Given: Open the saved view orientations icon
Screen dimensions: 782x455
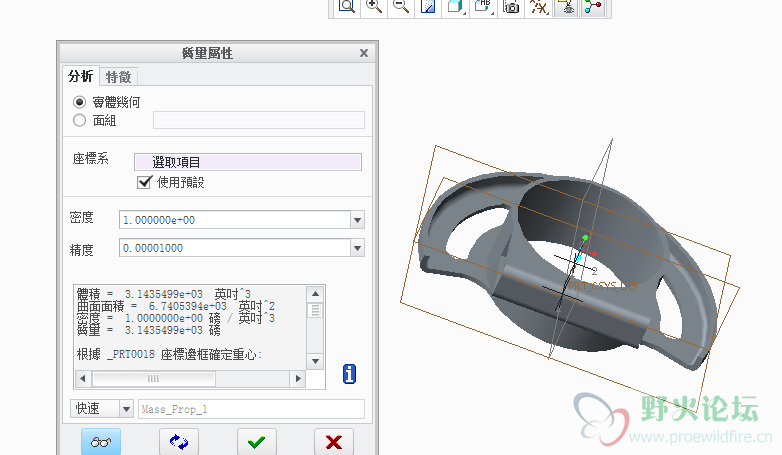Looking at the screenshot, I should click(483, 7).
